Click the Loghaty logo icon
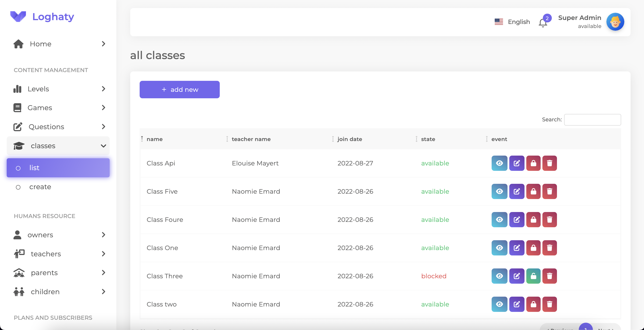644x330 pixels. click(x=18, y=17)
